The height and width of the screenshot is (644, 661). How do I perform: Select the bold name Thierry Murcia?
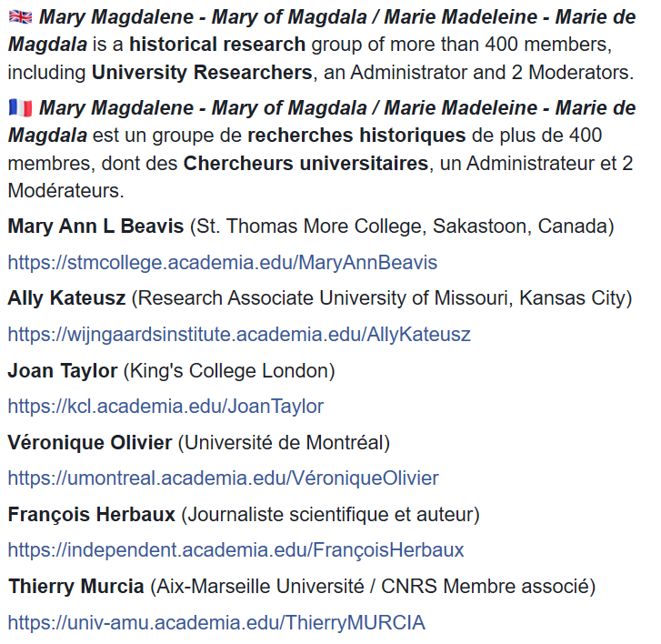[x=75, y=587]
